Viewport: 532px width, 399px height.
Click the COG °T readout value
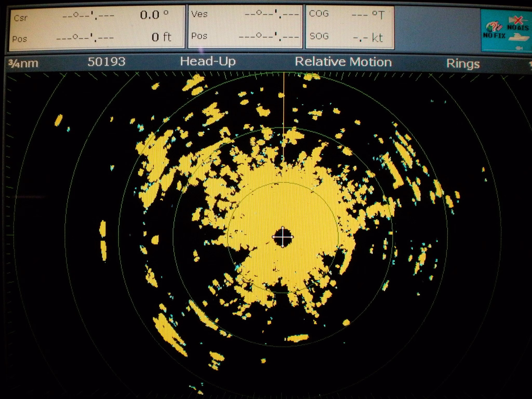(x=368, y=15)
